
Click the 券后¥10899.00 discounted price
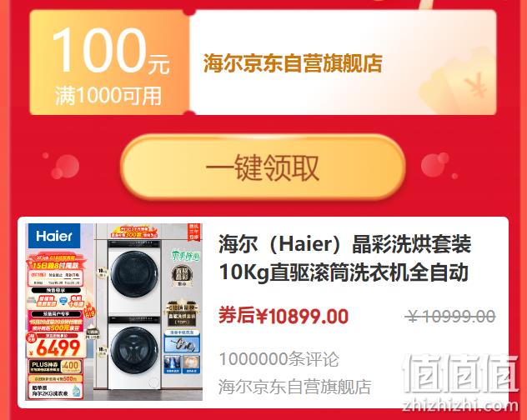tap(284, 316)
